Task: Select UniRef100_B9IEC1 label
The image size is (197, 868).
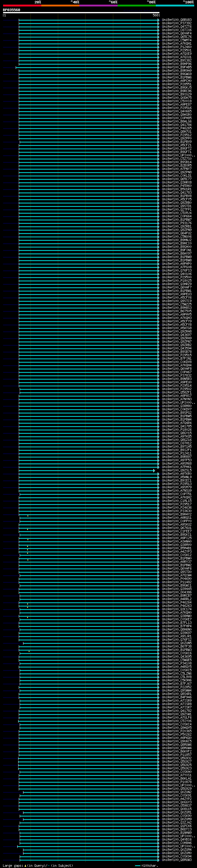Action: [x=176, y=480]
